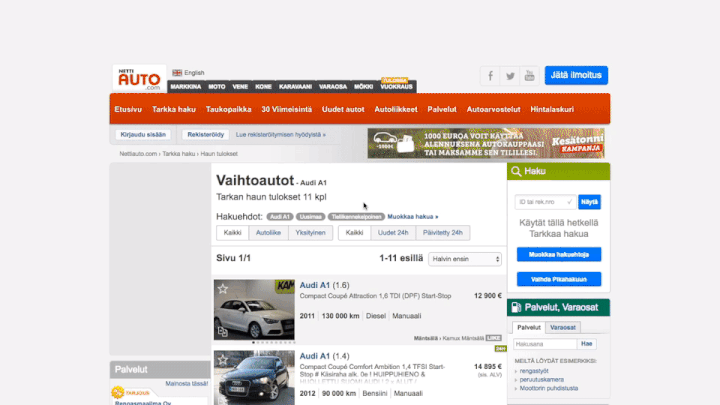Click the Kesätonni kampanja banner
Image resolution: width=720 pixels, height=405 pixels.
point(486,143)
